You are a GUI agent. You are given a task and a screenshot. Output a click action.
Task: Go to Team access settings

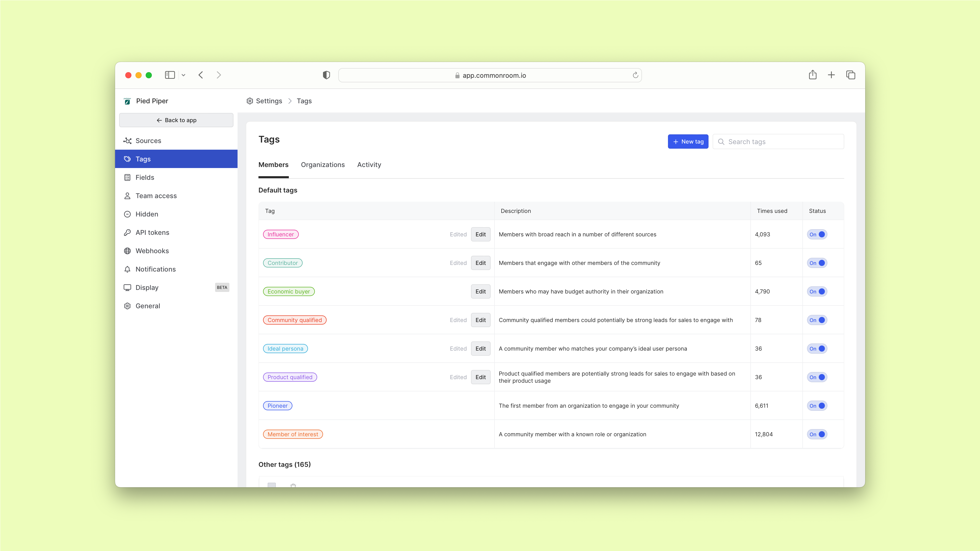[156, 196]
